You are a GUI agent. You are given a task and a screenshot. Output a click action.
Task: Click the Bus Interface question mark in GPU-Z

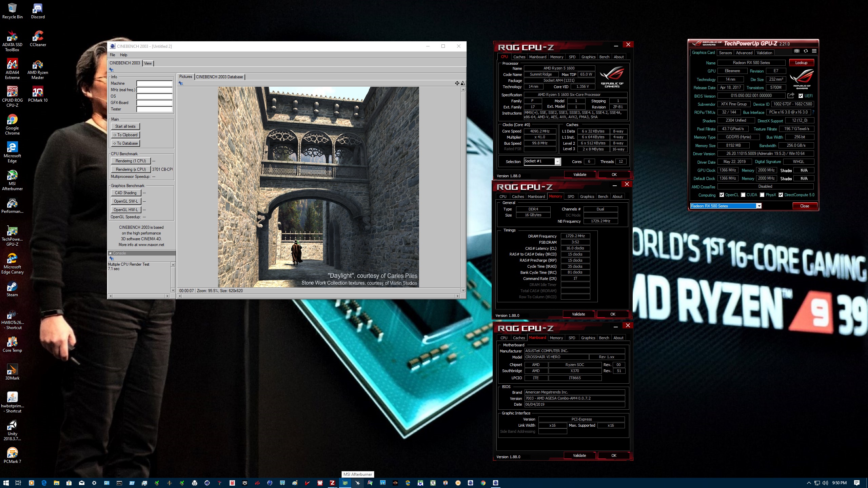point(813,112)
